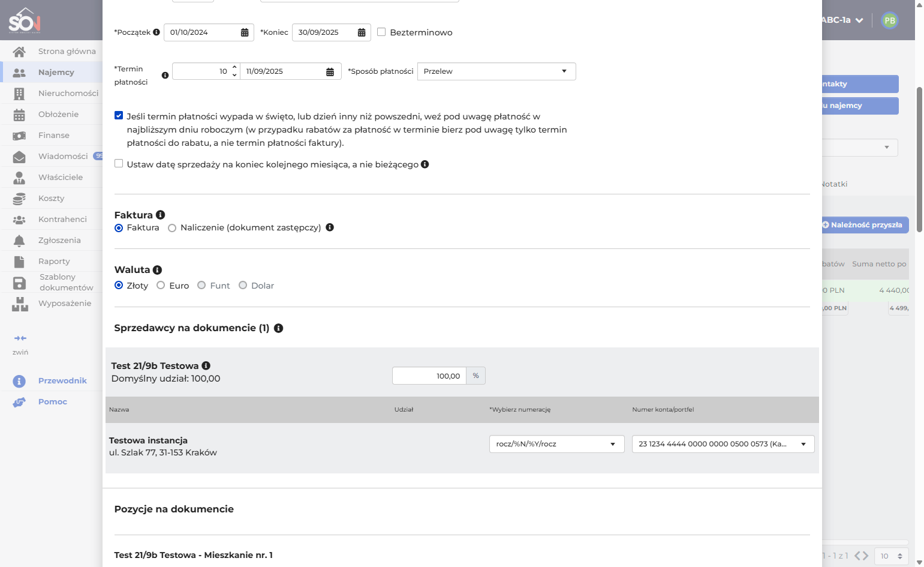Image resolution: width=924 pixels, height=567 pixels.
Task: Click the info icon by Sprzedawcy na dokumencie
Action: tap(278, 328)
